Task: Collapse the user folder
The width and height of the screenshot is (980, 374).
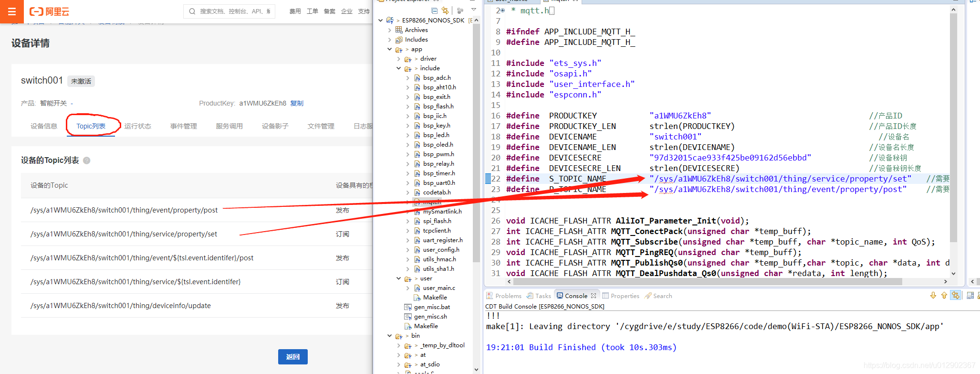Action: click(398, 278)
